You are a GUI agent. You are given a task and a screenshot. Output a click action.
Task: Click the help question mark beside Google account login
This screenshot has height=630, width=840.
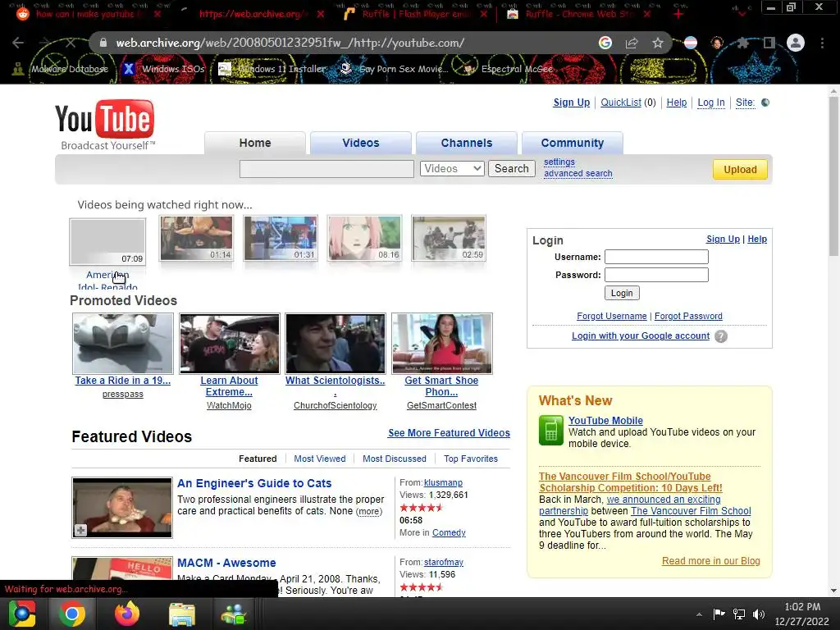721,336
